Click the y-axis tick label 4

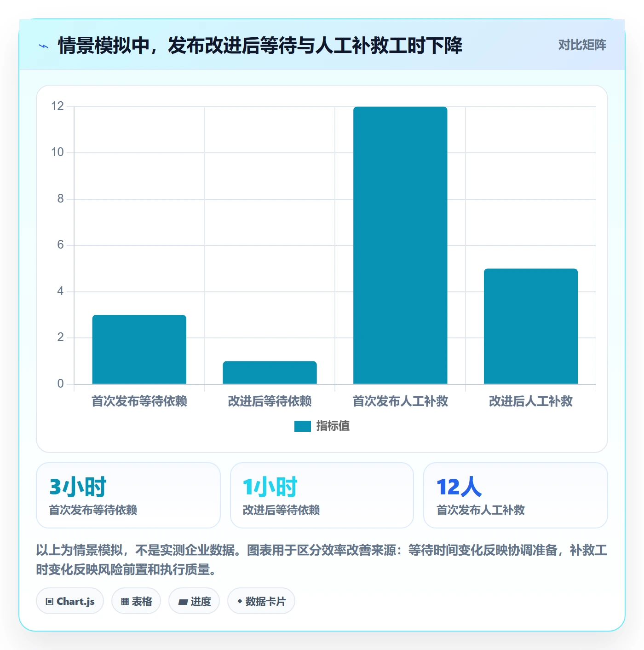tap(60, 291)
